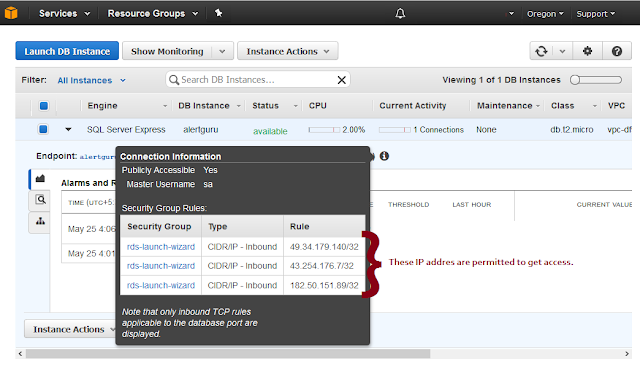Click the pin shortcut icon in the top bar
Image resolution: width=640 pixels, height=370 pixels.
pos(219,13)
